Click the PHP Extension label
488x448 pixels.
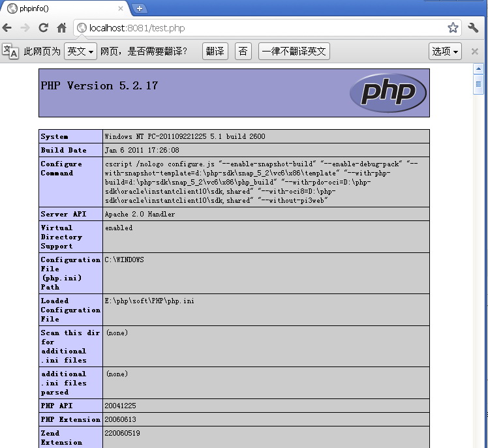coord(70,419)
